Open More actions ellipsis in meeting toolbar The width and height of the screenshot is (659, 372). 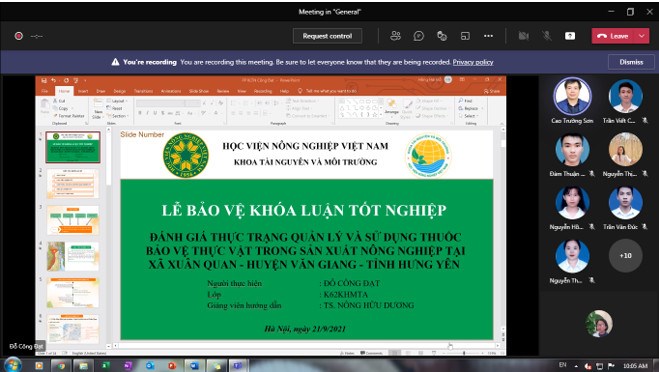pyautogui.click(x=488, y=36)
